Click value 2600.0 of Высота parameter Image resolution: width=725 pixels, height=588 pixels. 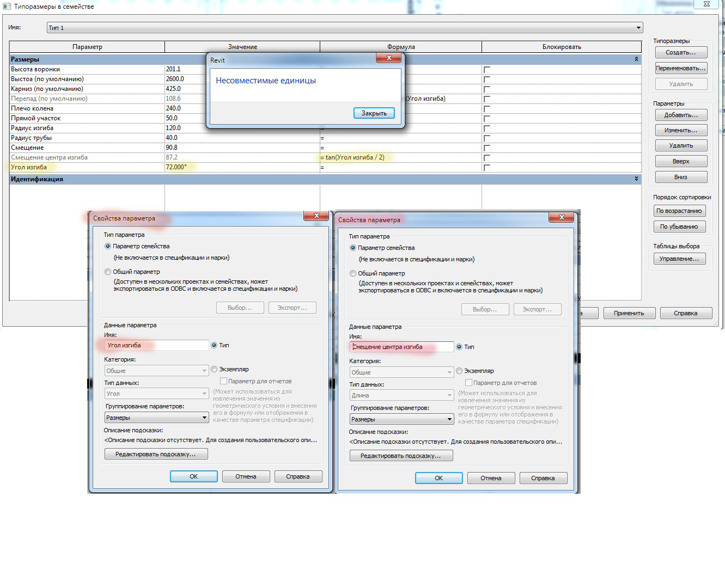point(242,79)
